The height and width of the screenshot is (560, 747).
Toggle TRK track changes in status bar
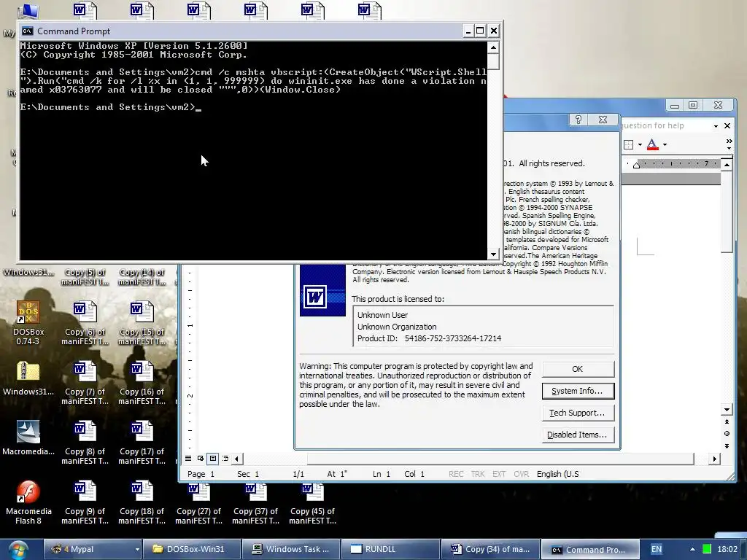coord(478,474)
